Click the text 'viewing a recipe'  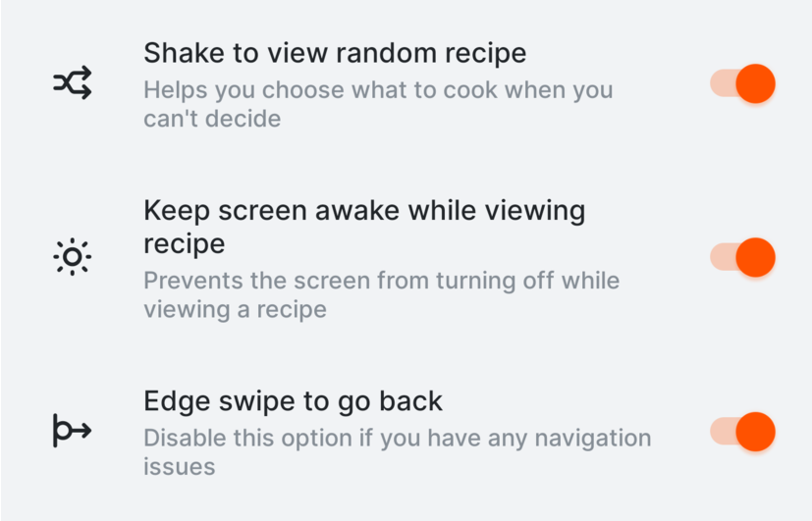pos(235,309)
